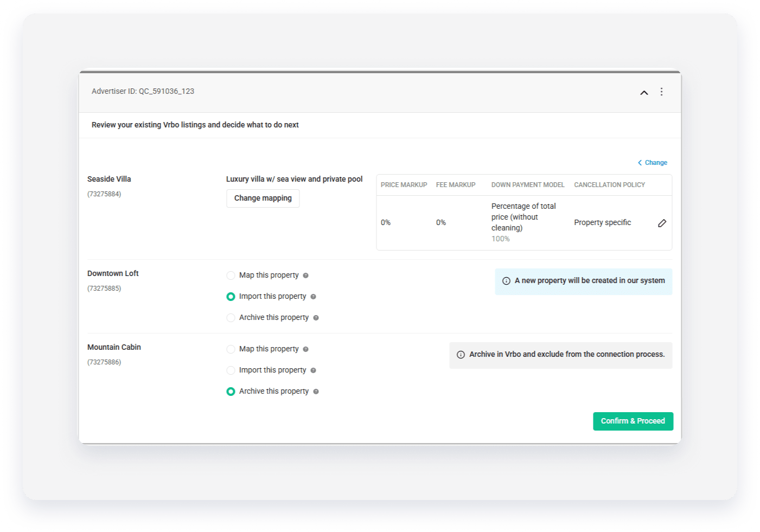This screenshot has height=532, width=760.
Task: Edit Seaside Villa settings with pencil icon
Action: (x=662, y=223)
